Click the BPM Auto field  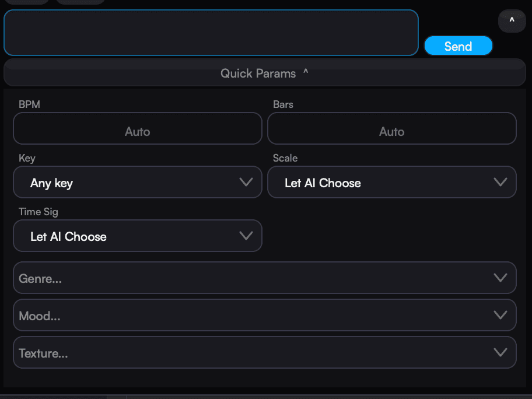tap(138, 128)
